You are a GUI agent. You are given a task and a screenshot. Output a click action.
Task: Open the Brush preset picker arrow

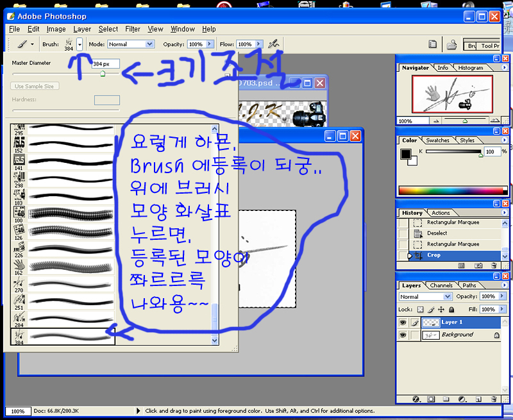coord(80,44)
